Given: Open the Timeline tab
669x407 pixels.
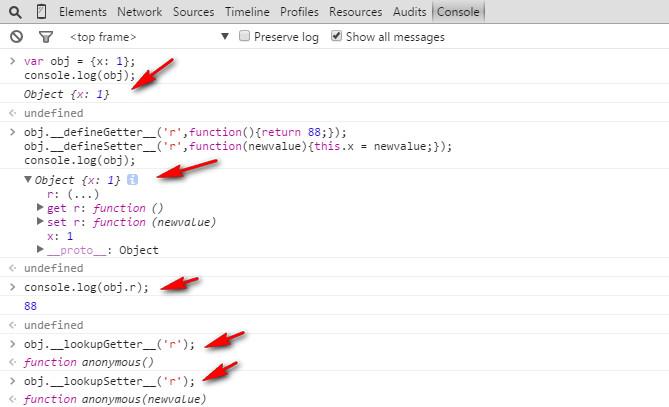Looking at the screenshot, I should [x=247, y=12].
